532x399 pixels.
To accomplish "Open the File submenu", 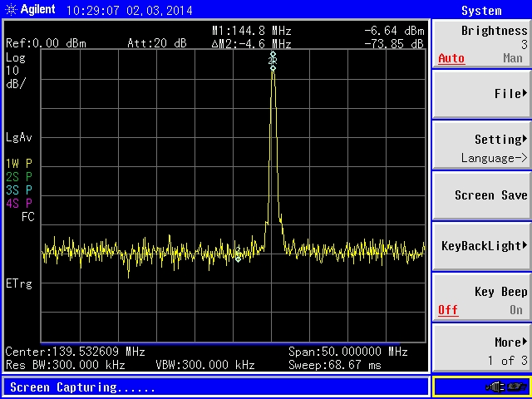I will click(x=481, y=94).
